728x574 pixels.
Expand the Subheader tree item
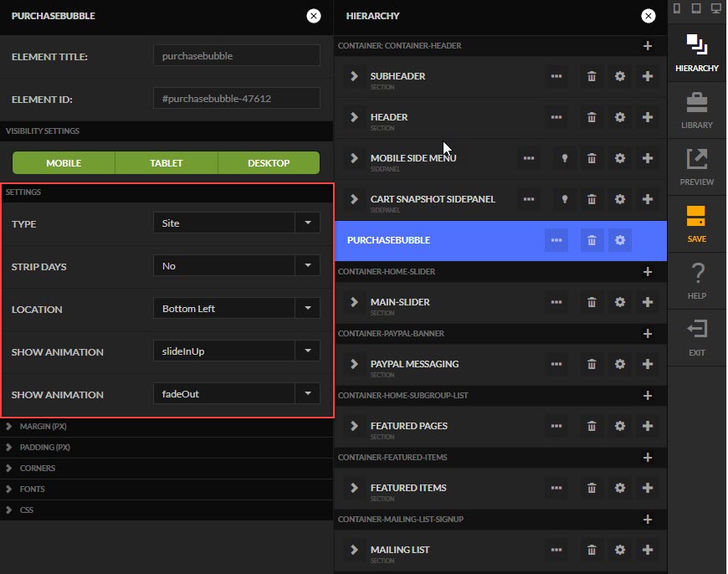point(354,76)
